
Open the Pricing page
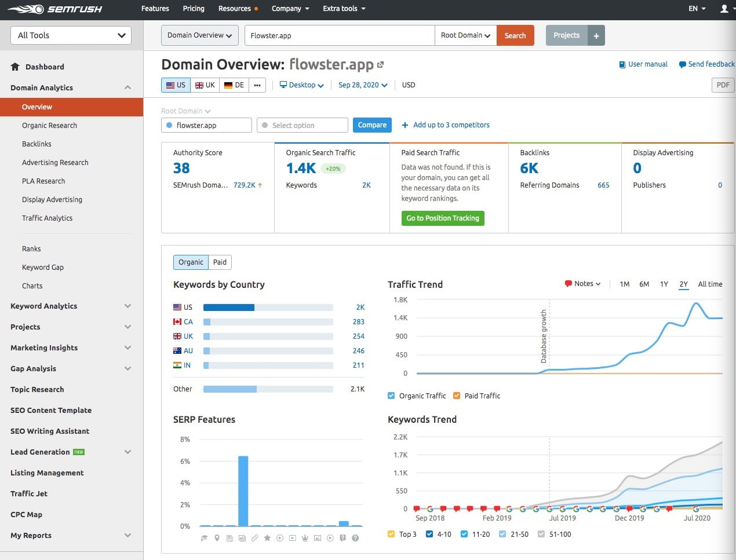194,9
